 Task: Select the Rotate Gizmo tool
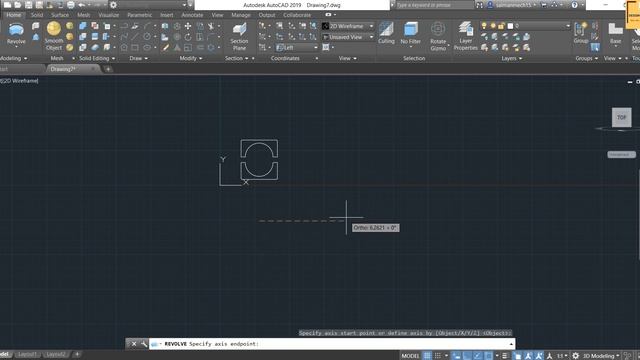(x=438, y=36)
